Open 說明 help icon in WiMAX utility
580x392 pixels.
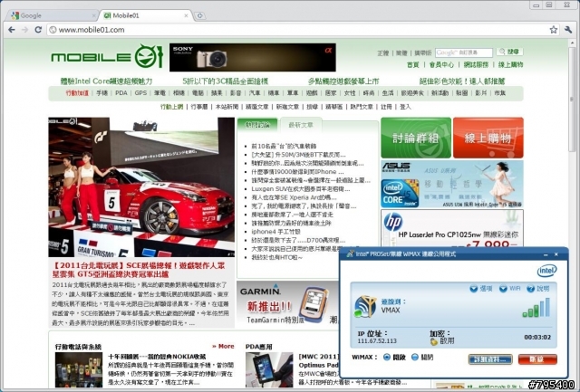pos(537,289)
